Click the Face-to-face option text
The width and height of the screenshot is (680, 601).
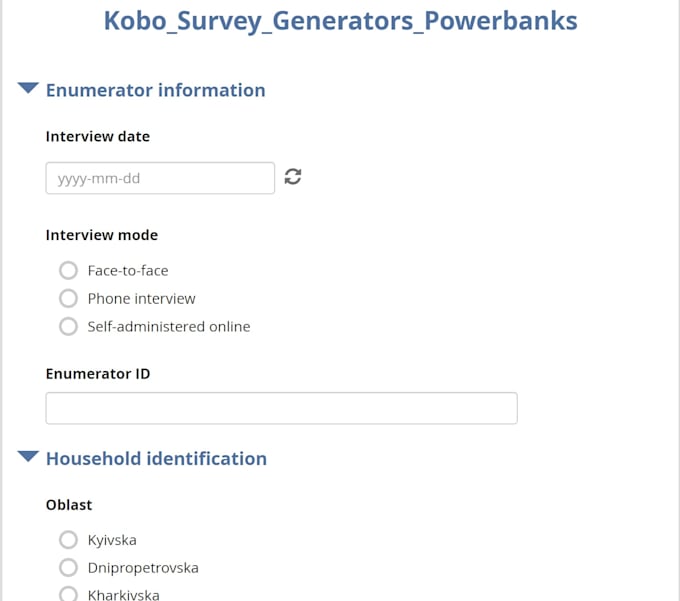(128, 271)
